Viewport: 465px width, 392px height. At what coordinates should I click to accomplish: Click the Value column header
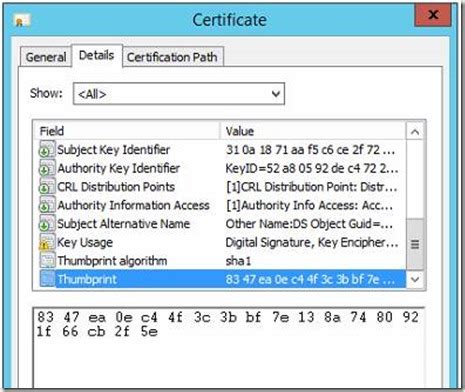click(x=313, y=131)
